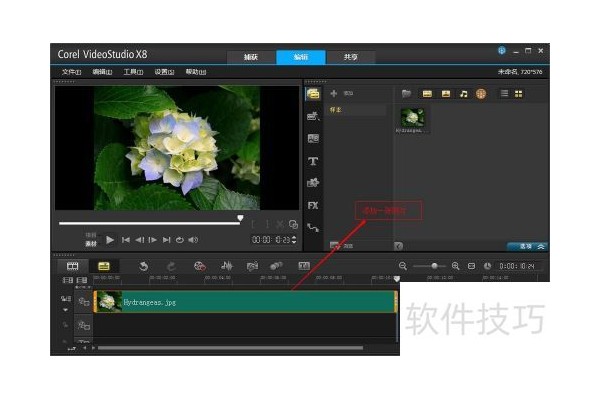Image resolution: width=600 pixels, height=400 pixels.
Task: Open the Path library icon
Action: pyautogui.click(x=313, y=228)
